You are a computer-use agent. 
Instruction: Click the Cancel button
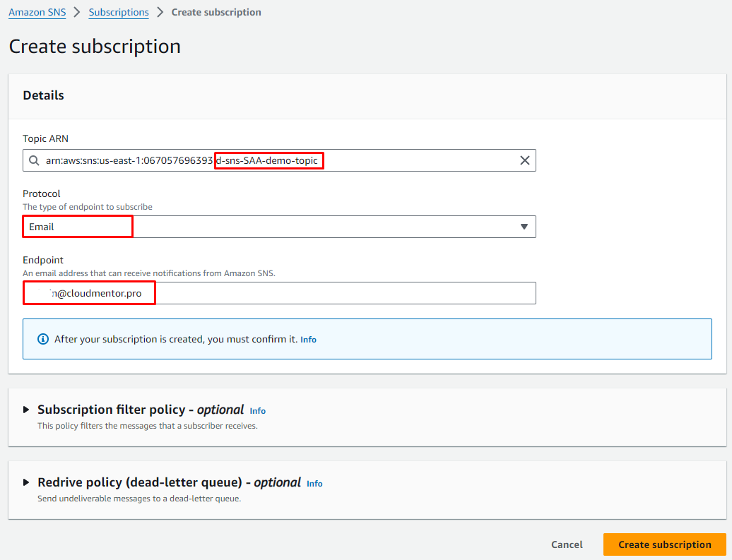[x=567, y=544]
